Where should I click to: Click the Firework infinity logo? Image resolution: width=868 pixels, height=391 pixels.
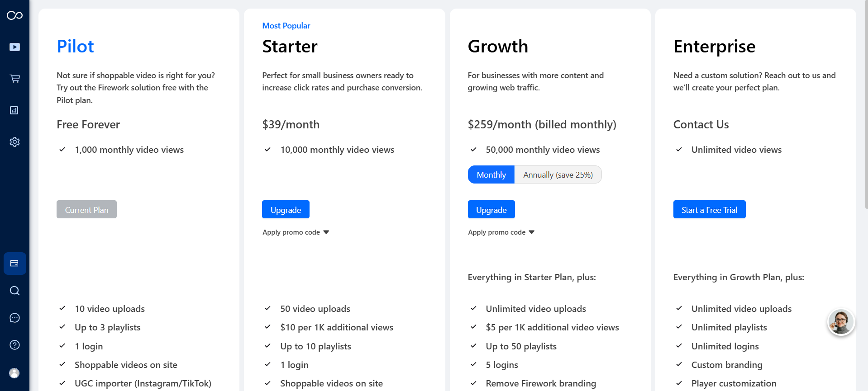click(x=14, y=15)
